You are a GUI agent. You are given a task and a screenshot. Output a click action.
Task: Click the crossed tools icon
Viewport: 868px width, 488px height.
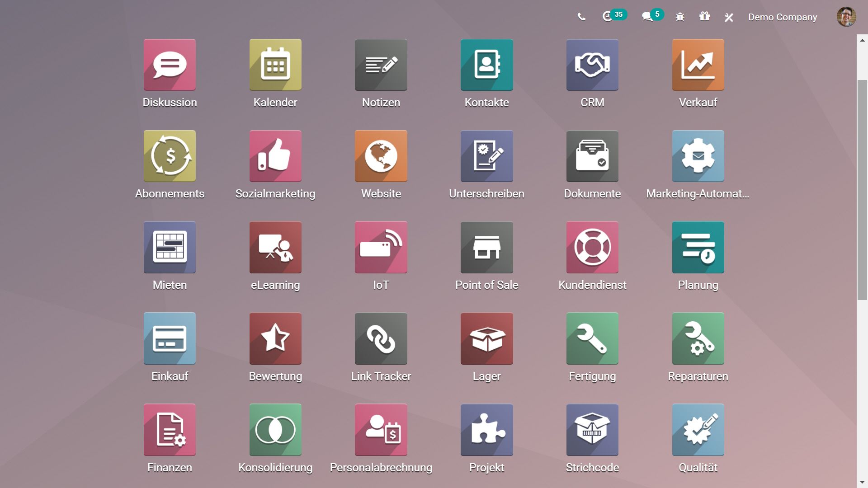click(x=728, y=17)
